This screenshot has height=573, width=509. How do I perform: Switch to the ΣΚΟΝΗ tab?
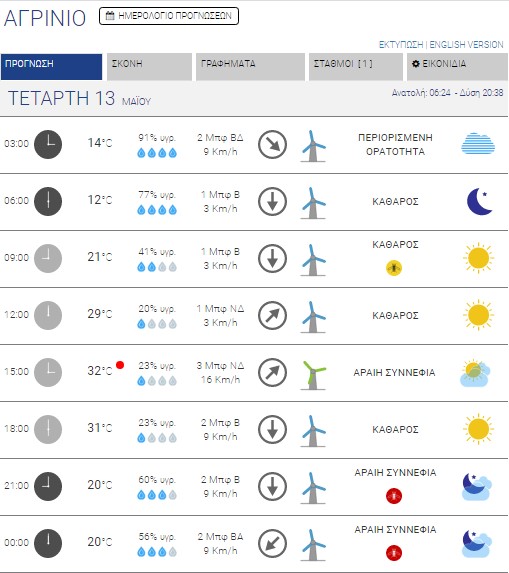(x=149, y=67)
